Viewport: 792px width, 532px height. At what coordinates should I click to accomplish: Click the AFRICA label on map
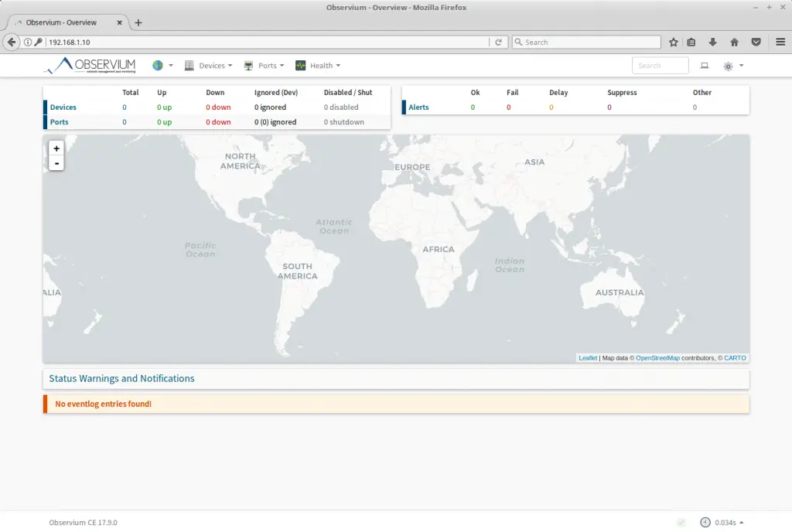(439, 249)
